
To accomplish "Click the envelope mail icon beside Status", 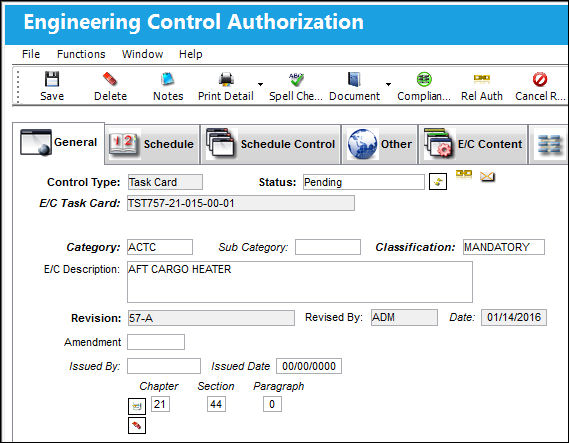I will (x=487, y=176).
